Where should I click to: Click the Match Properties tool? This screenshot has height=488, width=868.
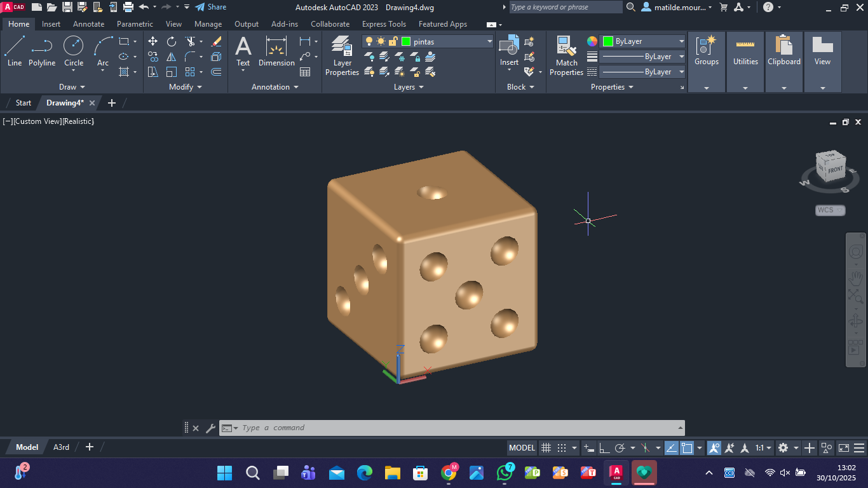coord(566,56)
